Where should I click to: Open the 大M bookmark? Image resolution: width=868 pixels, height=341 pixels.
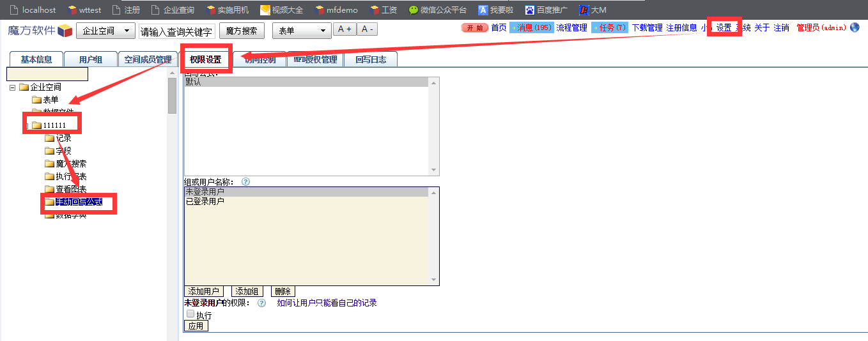click(593, 10)
